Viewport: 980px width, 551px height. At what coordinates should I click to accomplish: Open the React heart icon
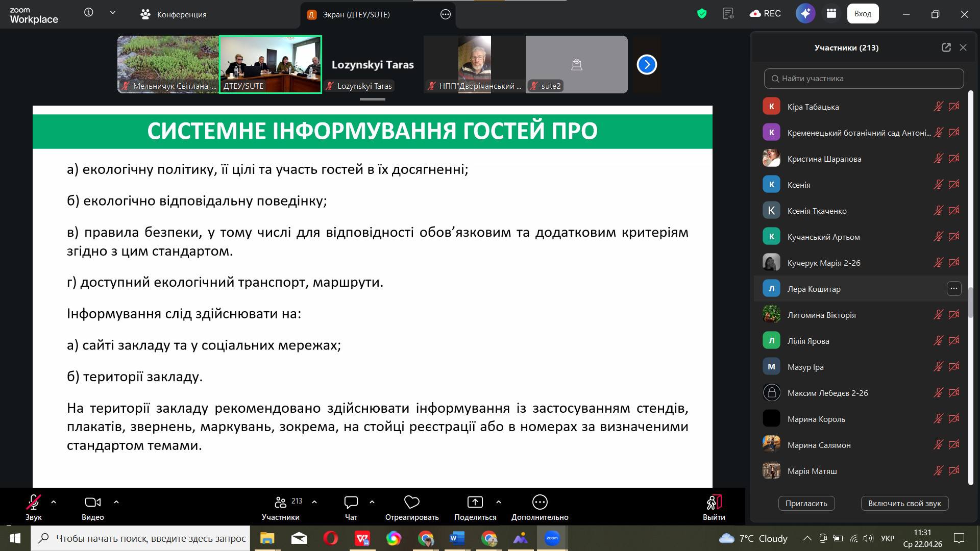[x=411, y=503]
